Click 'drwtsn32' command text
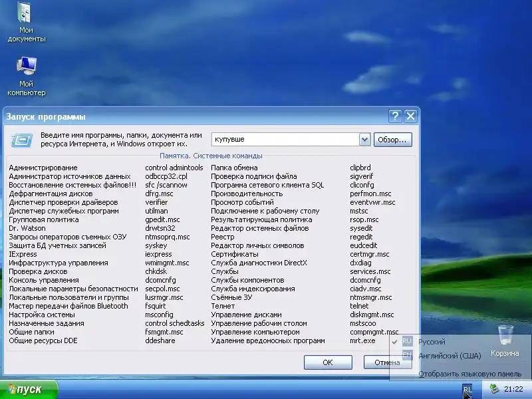 [160, 228]
